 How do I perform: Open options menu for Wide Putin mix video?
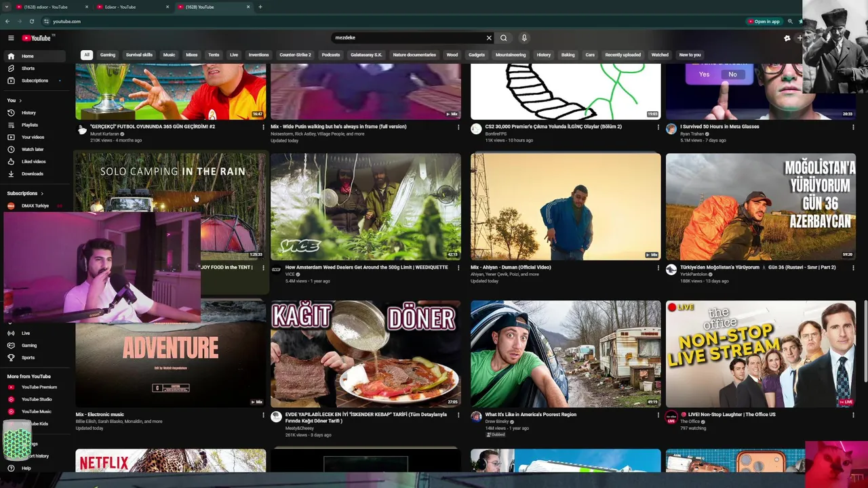pos(458,127)
